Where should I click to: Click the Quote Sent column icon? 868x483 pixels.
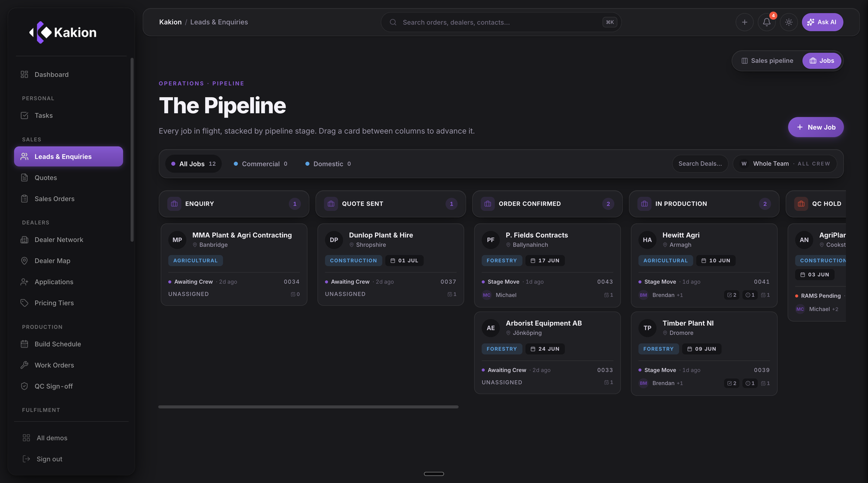pyautogui.click(x=331, y=204)
